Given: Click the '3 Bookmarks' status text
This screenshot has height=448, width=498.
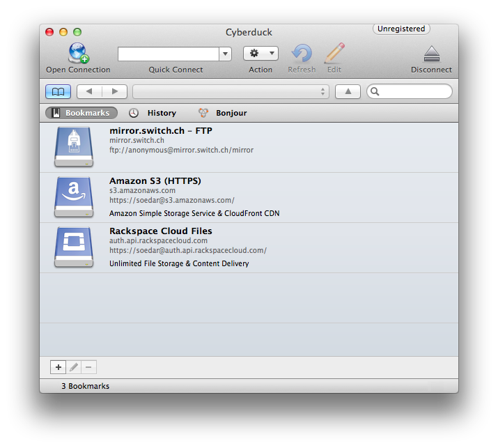Looking at the screenshot, I should click(85, 386).
